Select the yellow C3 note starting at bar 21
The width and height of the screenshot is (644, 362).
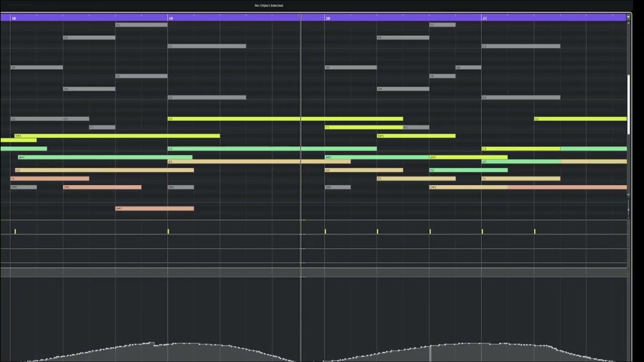tap(521, 149)
